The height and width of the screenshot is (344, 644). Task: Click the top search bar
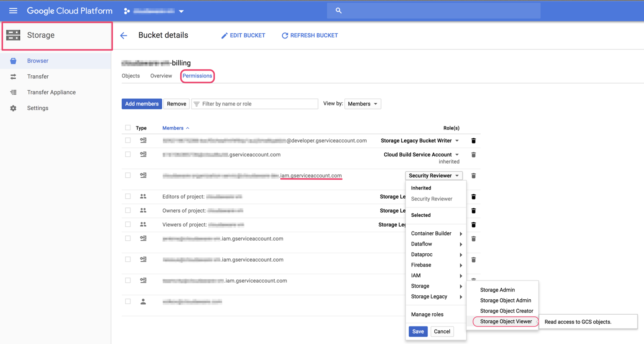click(x=434, y=11)
